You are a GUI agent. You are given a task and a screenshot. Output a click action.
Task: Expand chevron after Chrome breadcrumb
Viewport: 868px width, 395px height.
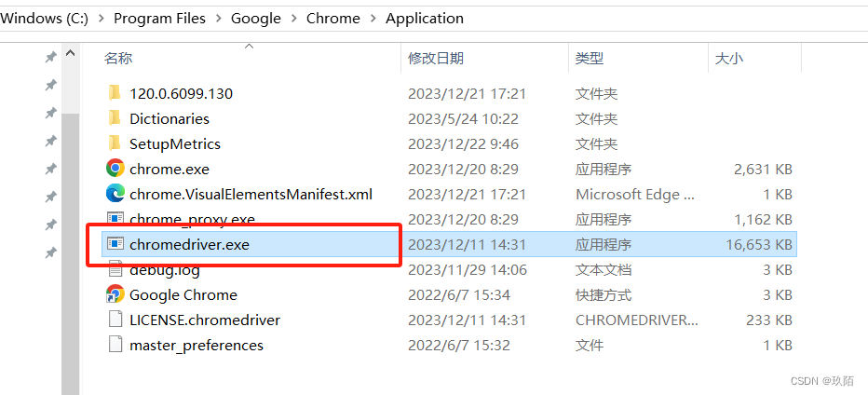tap(373, 19)
